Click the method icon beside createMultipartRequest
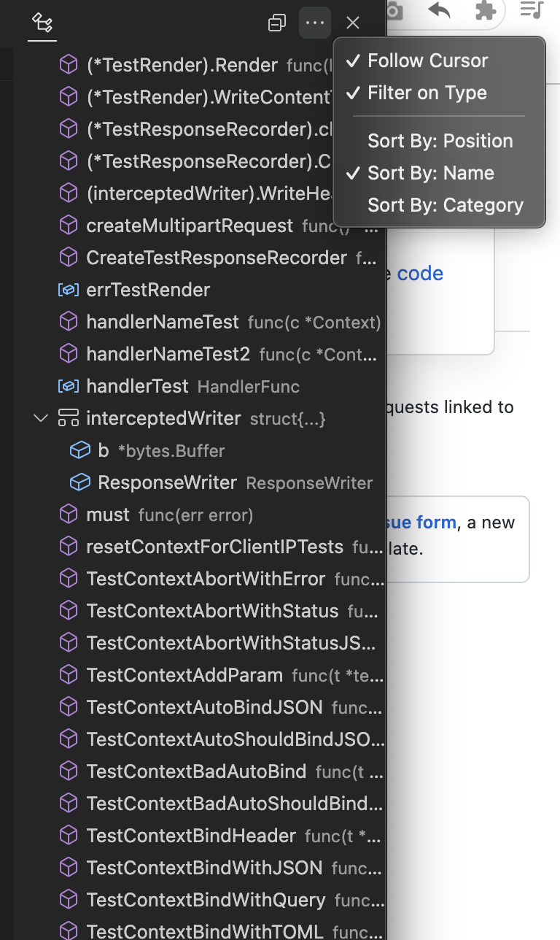 [x=68, y=226]
